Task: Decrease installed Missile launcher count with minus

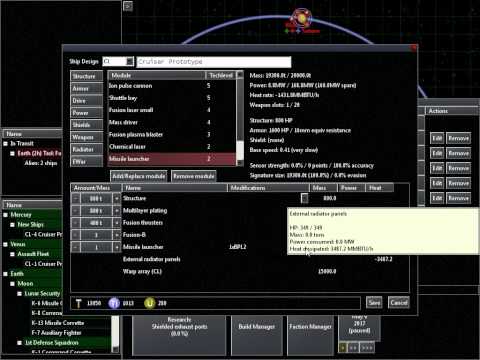Action: tap(76, 247)
